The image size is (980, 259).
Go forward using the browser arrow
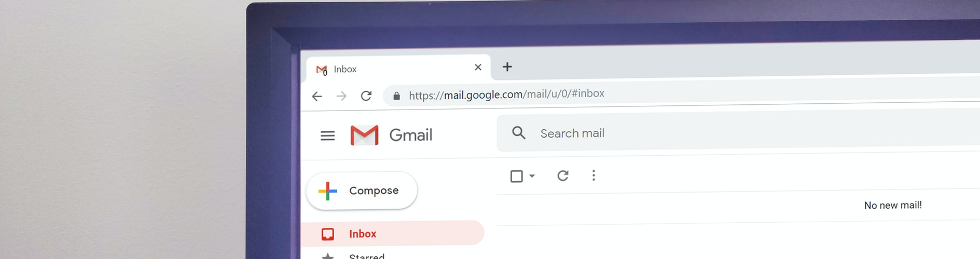341,96
